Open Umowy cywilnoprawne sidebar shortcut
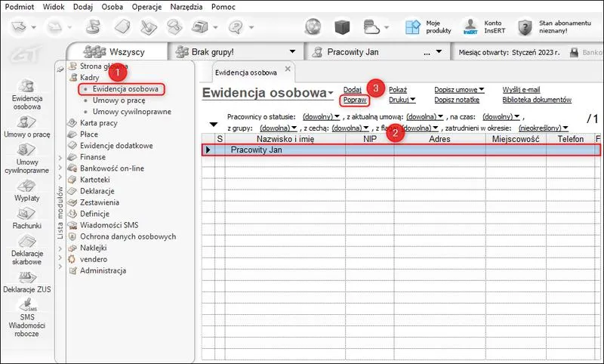Image resolution: width=604 pixels, height=364 pixels. pos(26,157)
